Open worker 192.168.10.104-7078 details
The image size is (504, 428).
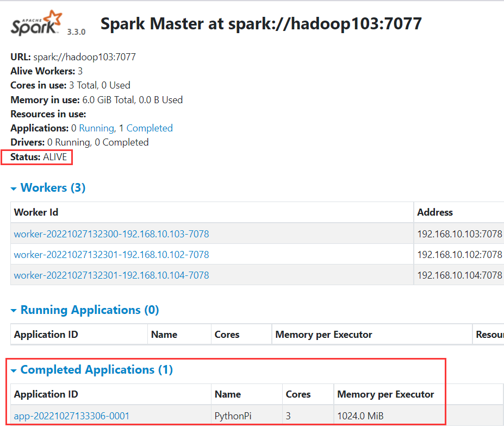(111, 275)
